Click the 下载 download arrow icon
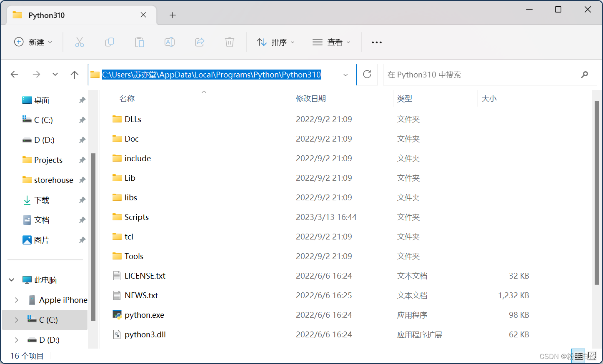Image resolution: width=603 pixels, height=364 pixels. [x=27, y=200]
